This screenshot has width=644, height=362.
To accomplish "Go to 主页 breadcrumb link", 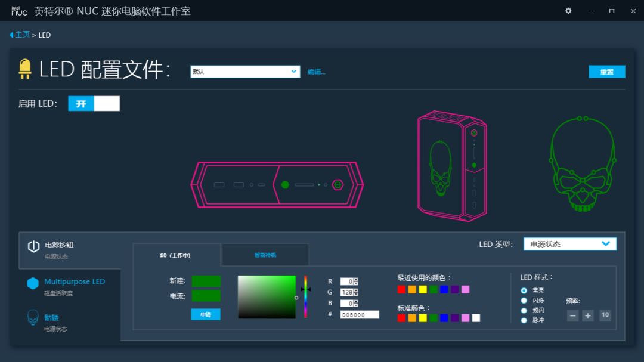I will (22, 35).
